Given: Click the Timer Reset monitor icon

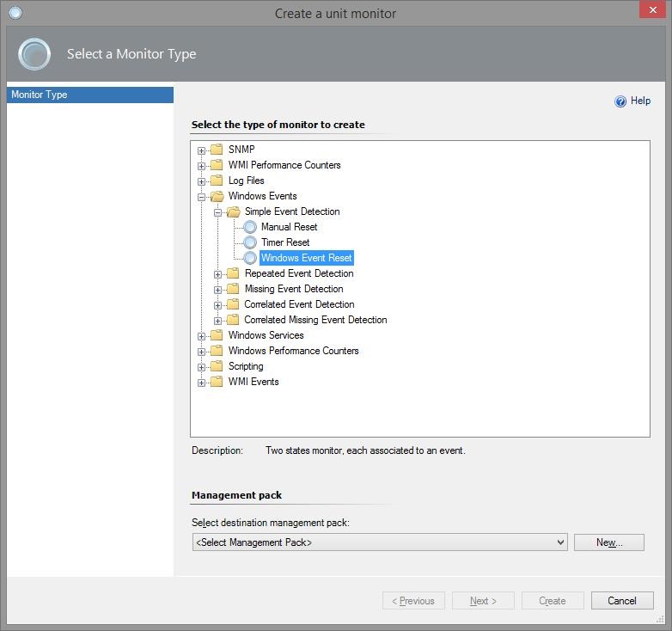Looking at the screenshot, I should coord(250,242).
